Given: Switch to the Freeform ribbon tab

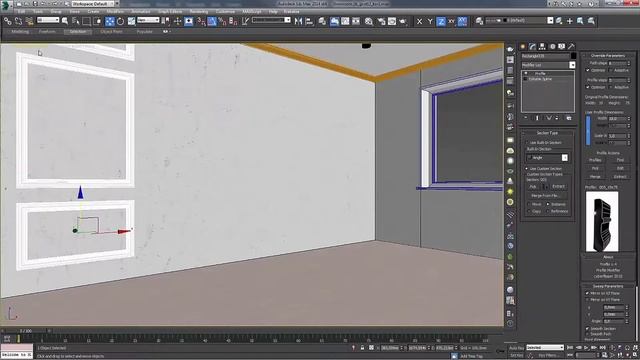Looking at the screenshot, I should 47,31.
